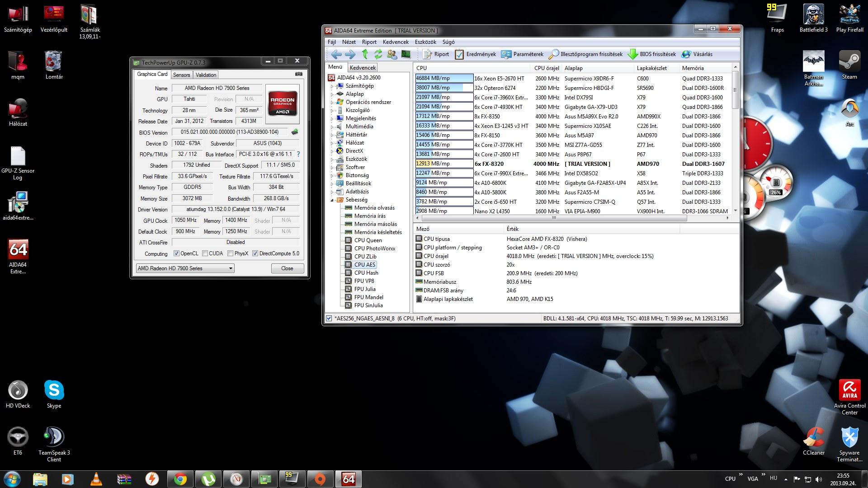This screenshot has height=488, width=868.
Task: Open the Nézet menu
Action: click(x=349, y=42)
